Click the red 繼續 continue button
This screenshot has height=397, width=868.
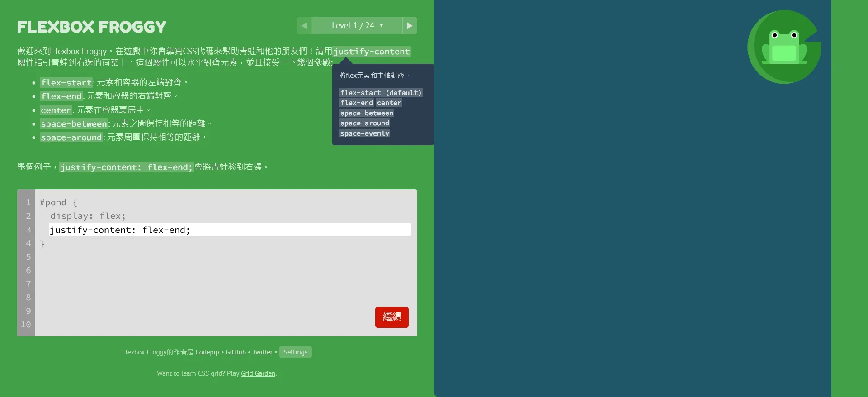pyautogui.click(x=392, y=317)
